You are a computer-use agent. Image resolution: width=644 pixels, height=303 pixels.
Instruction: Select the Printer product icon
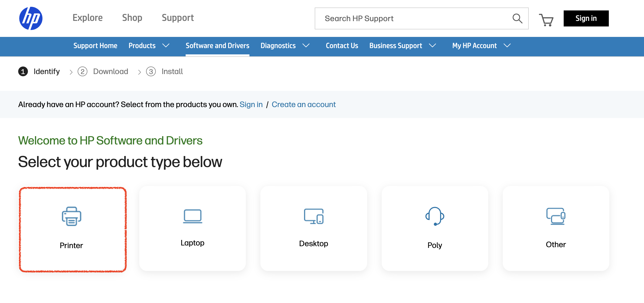coord(72,216)
